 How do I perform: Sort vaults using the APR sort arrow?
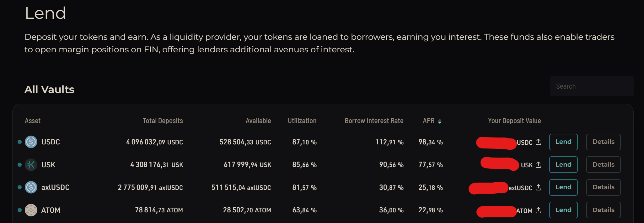pos(440,121)
